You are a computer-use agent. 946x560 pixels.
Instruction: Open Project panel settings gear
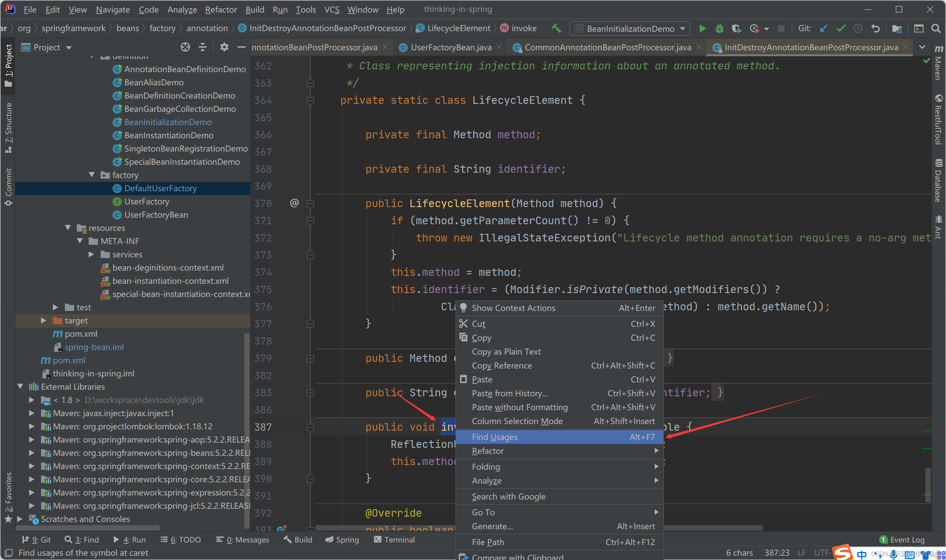(x=224, y=47)
